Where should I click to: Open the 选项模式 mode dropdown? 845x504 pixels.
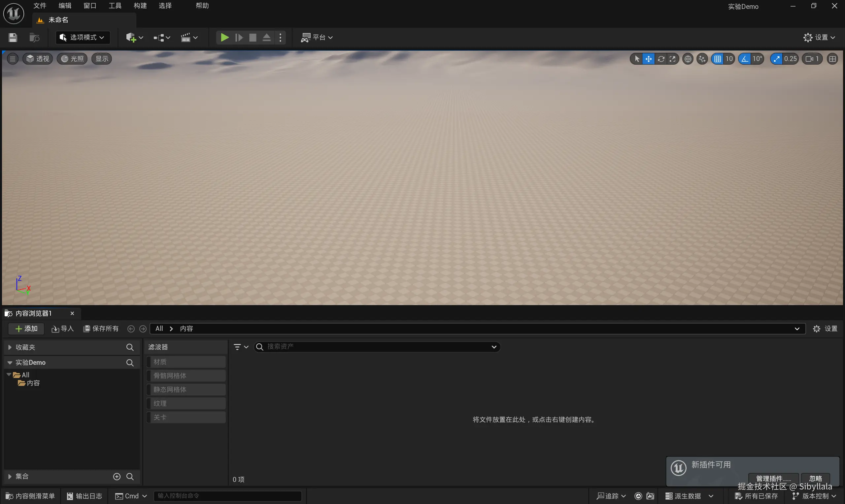point(83,37)
